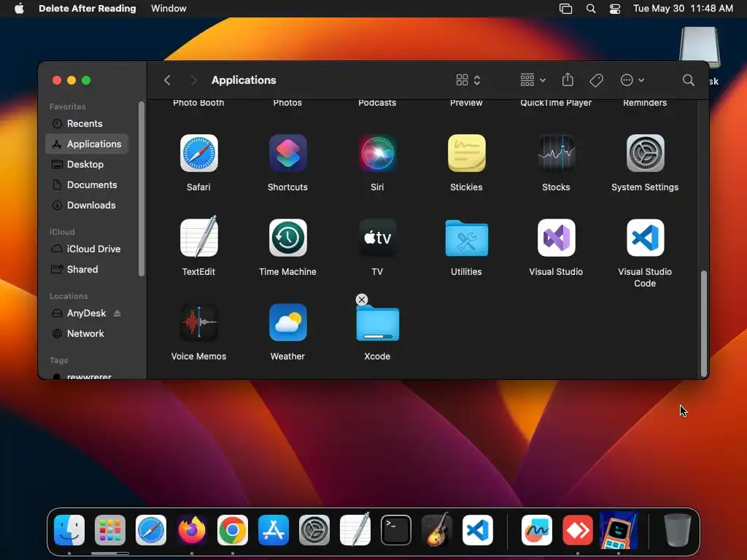The height and width of the screenshot is (560, 747).
Task: Open Terminal from the Dock
Action: click(396, 529)
